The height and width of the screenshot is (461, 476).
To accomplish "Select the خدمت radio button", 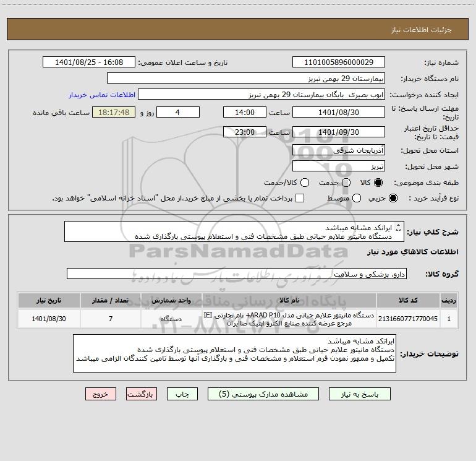I will pyautogui.click(x=346, y=183).
